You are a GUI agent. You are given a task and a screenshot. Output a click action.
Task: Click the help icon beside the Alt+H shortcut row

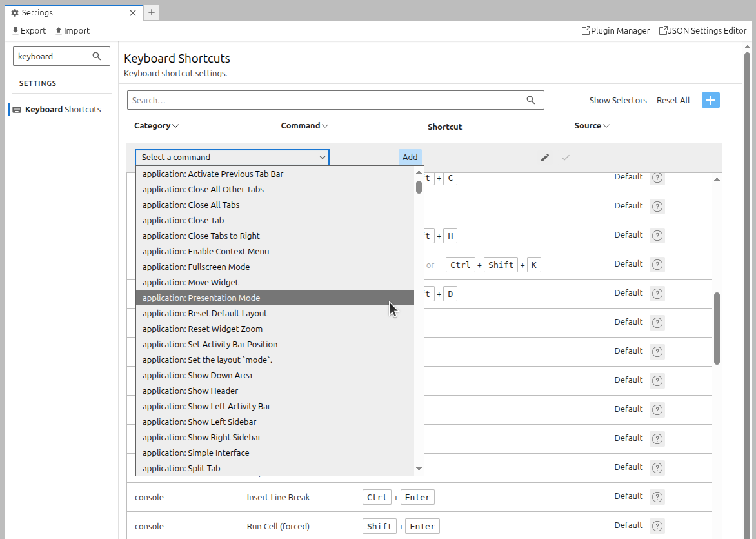(657, 236)
